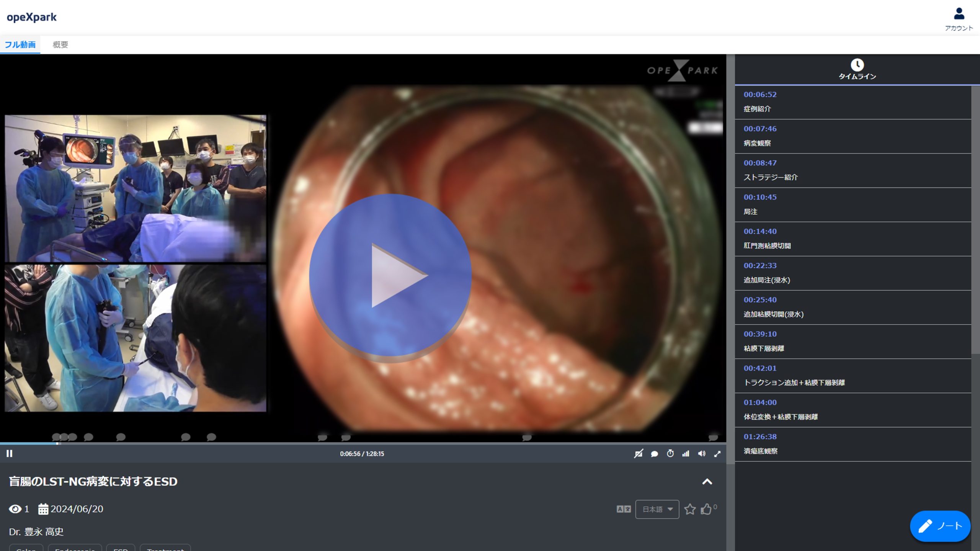Image resolution: width=980 pixels, height=551 pixels.
Task: Open playback speed stopwatch icon
Action: [x=670, y=453]
